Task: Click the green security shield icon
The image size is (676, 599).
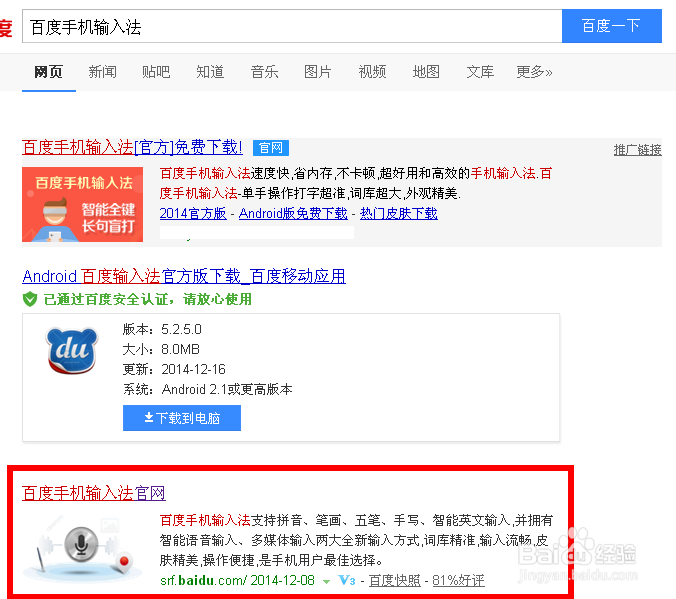Action: click(x=30, y=299)
